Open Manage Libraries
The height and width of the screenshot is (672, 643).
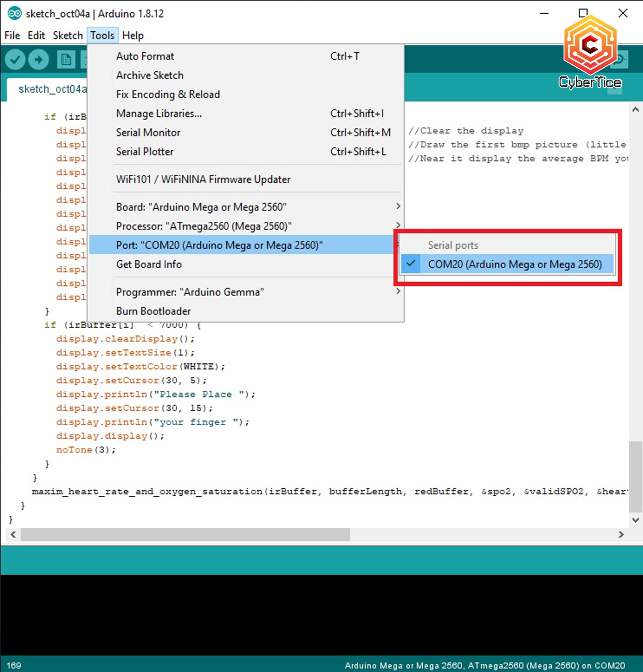click(x=159, y=113)
